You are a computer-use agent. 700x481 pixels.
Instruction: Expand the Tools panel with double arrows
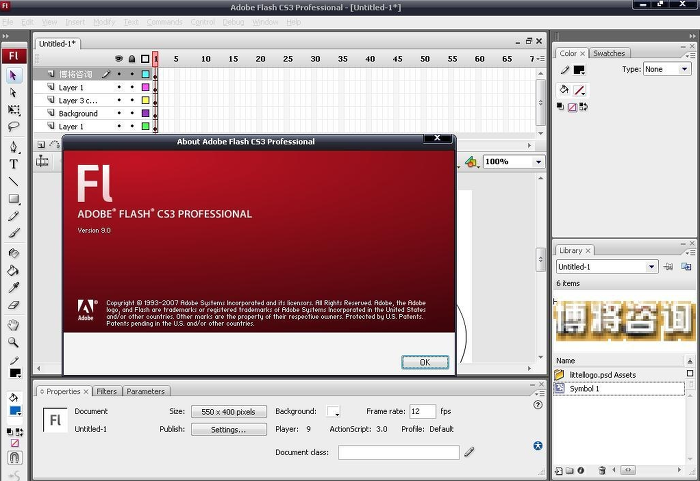6,36
